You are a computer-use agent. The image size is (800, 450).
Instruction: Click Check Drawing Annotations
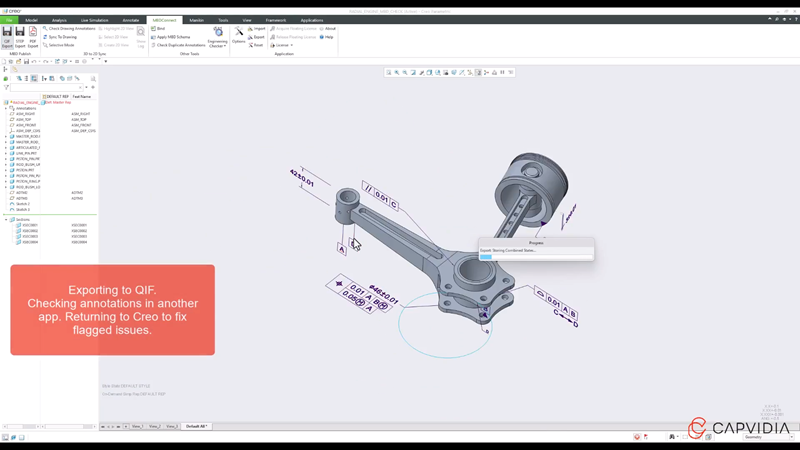pyautogui.click(x=69, y=29)
